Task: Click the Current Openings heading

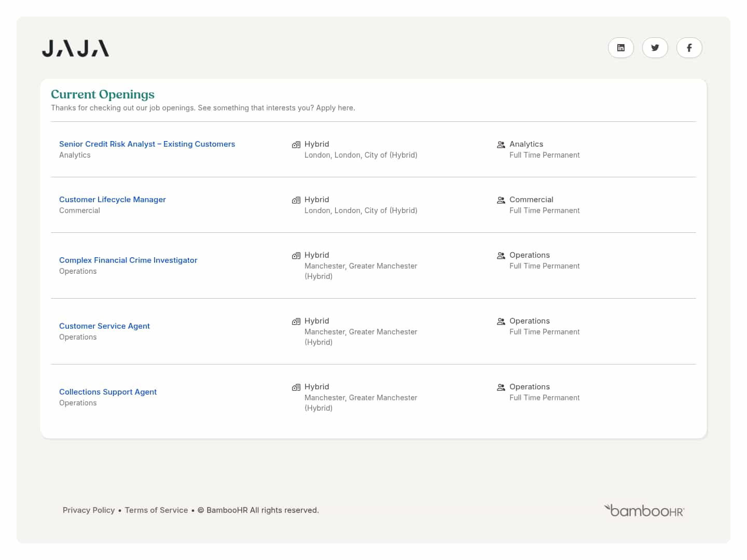Action: click(x=103, y=94)
